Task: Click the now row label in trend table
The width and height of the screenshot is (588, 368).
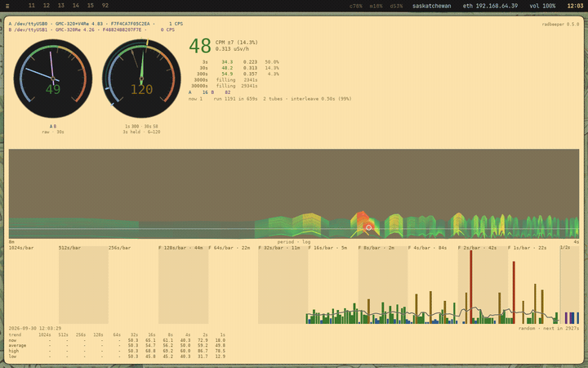Action: [x=12, y=340]
